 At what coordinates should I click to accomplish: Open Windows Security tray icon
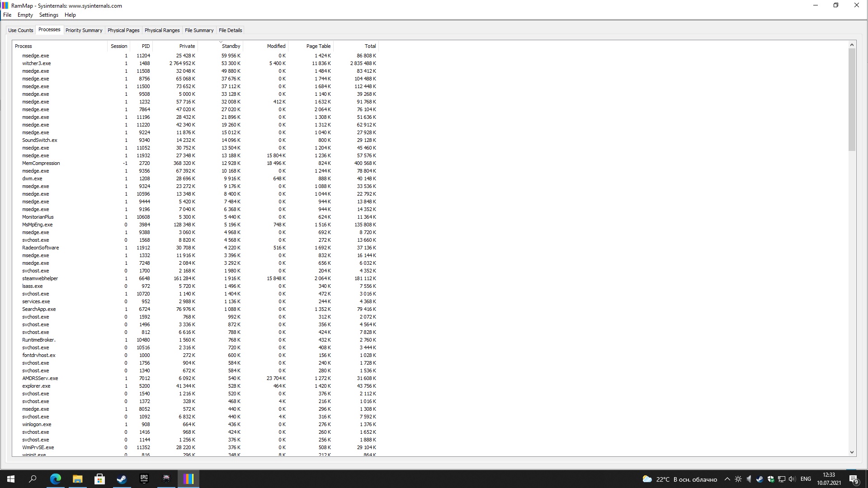point(771,479)
